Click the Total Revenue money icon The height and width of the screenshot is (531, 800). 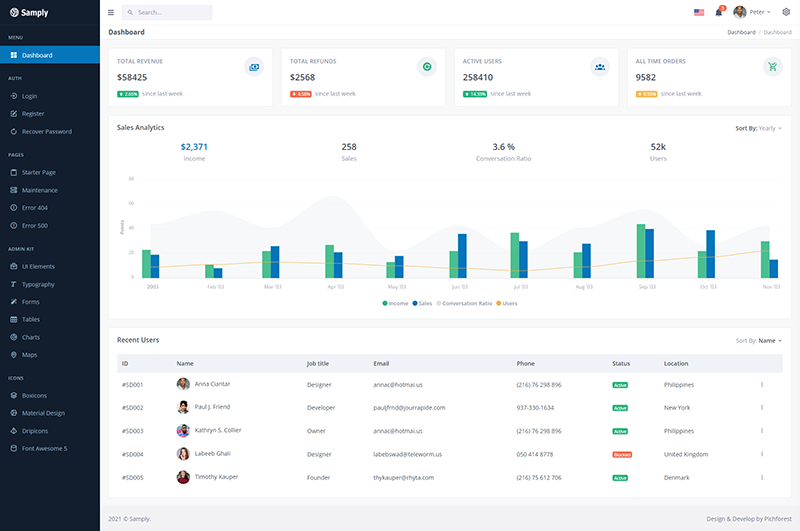click(x=254, y=67)
